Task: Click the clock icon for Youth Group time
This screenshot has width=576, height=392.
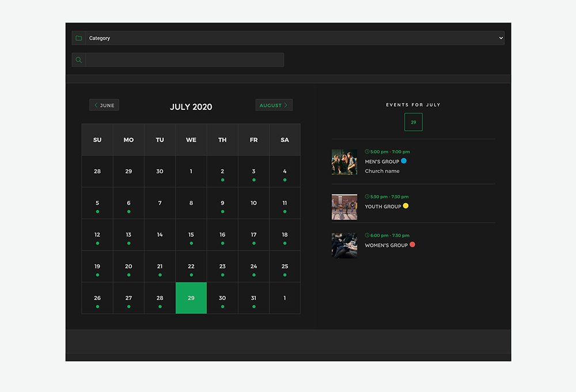Action: pyautogui.click(x=367, y=196)
